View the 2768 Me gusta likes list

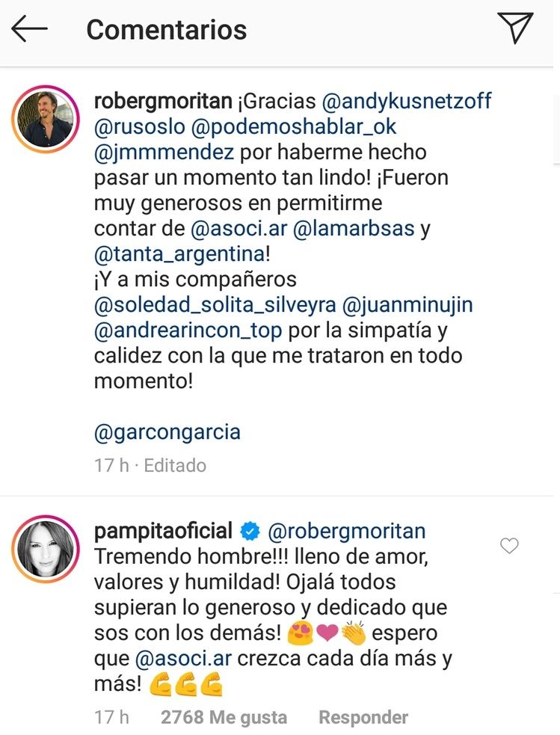(x=224, y=717)
